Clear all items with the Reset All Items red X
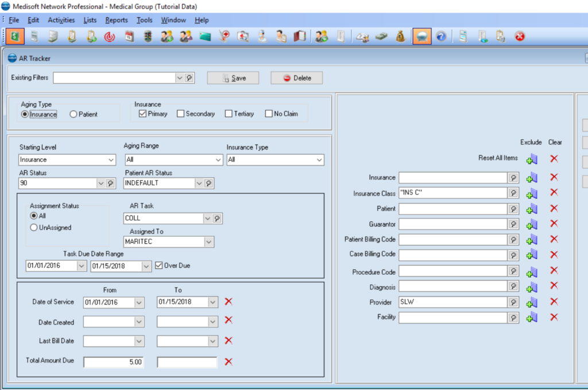The width and height of the screenshot is (588, 390). (554, 158)
